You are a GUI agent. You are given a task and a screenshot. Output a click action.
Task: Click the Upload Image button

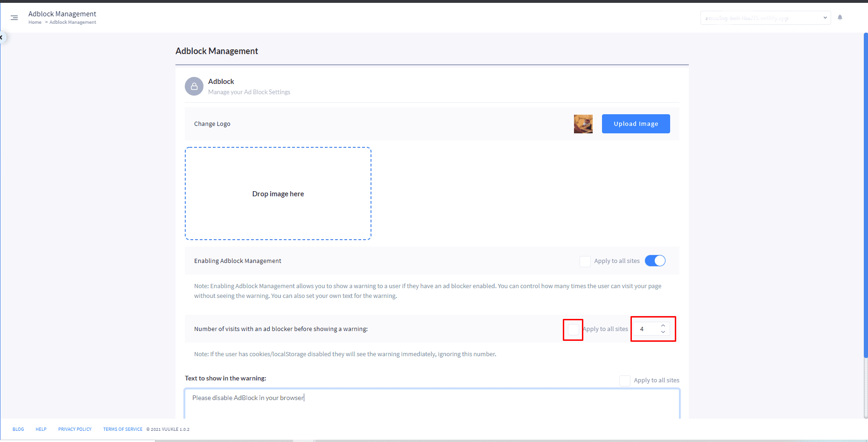point(636,124)
